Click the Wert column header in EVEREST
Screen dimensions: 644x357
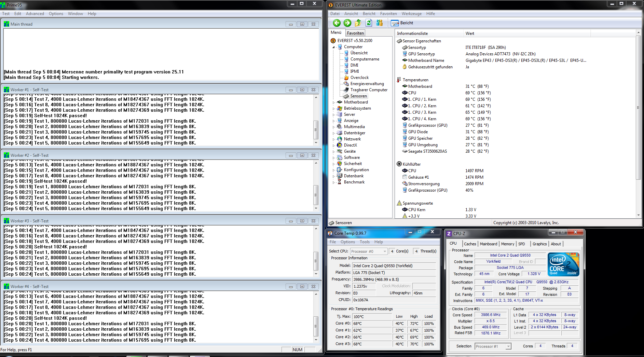point(526,33)
